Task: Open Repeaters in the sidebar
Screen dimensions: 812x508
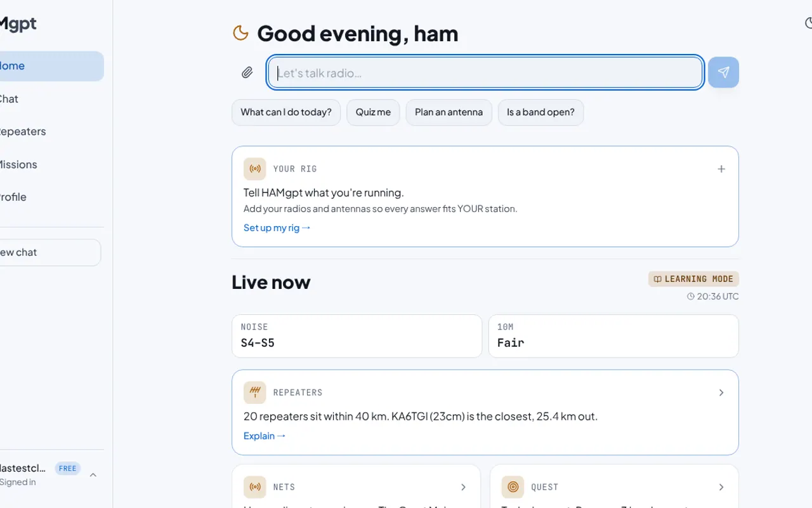Action: [51, 131]
